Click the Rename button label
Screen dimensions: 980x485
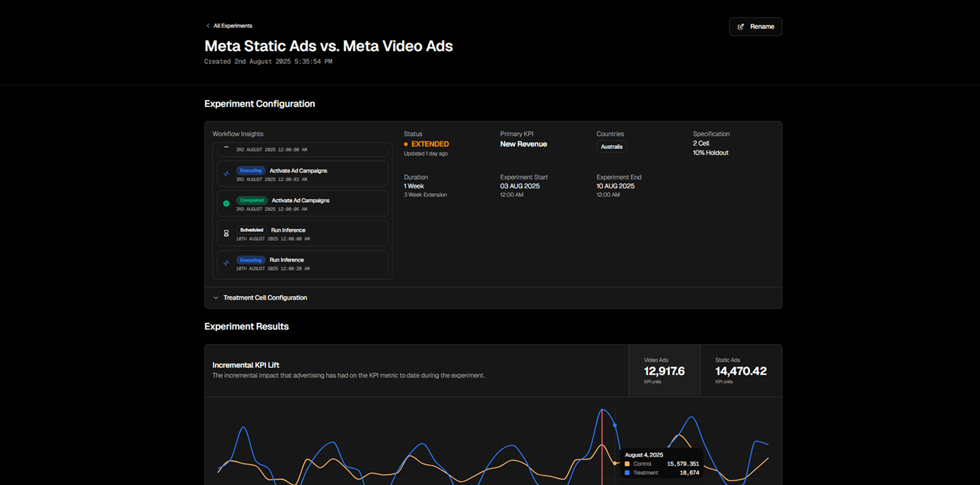(x=762, y=27)
